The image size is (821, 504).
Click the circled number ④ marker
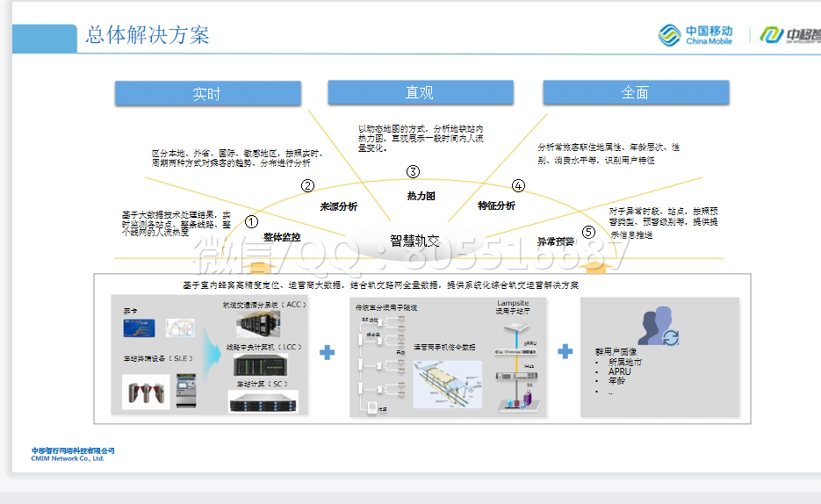pos(518,186)
